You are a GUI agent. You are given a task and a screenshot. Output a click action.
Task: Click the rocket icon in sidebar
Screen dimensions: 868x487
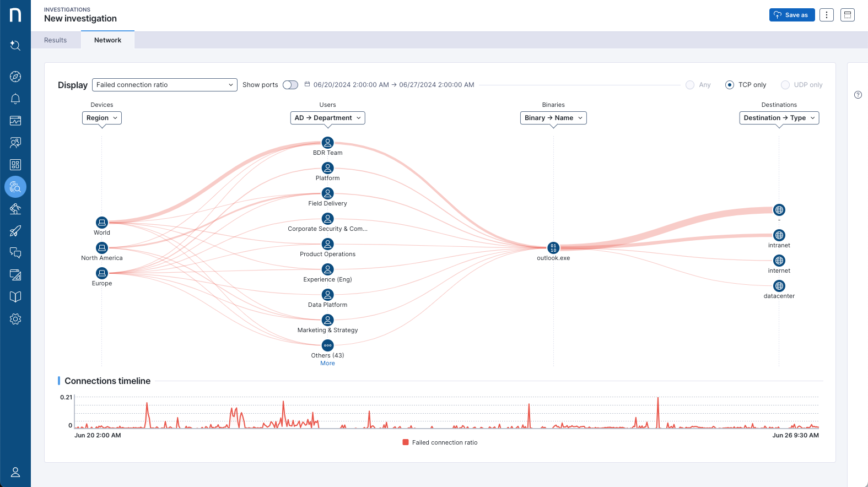[15, 231]
